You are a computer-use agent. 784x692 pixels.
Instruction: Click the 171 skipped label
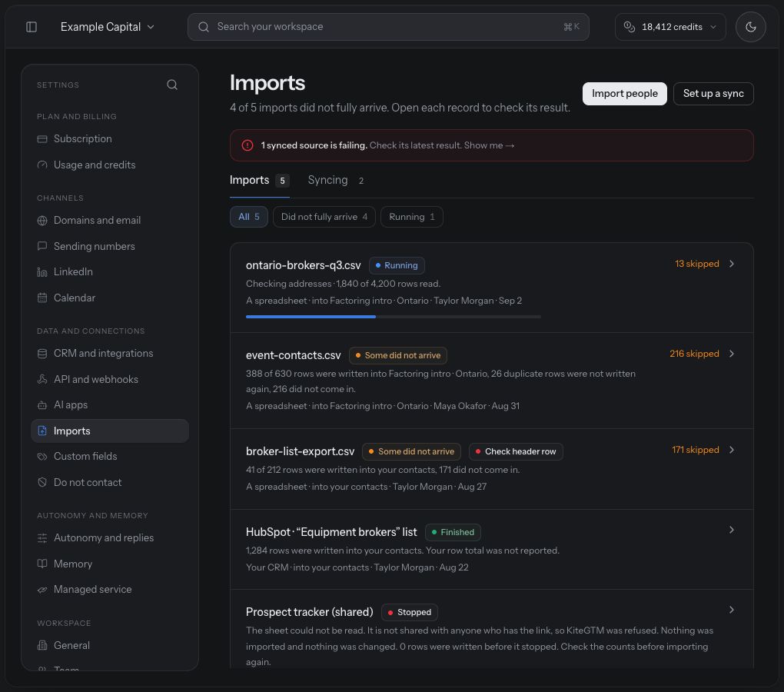pyautogui.click(x=695, y=450)
